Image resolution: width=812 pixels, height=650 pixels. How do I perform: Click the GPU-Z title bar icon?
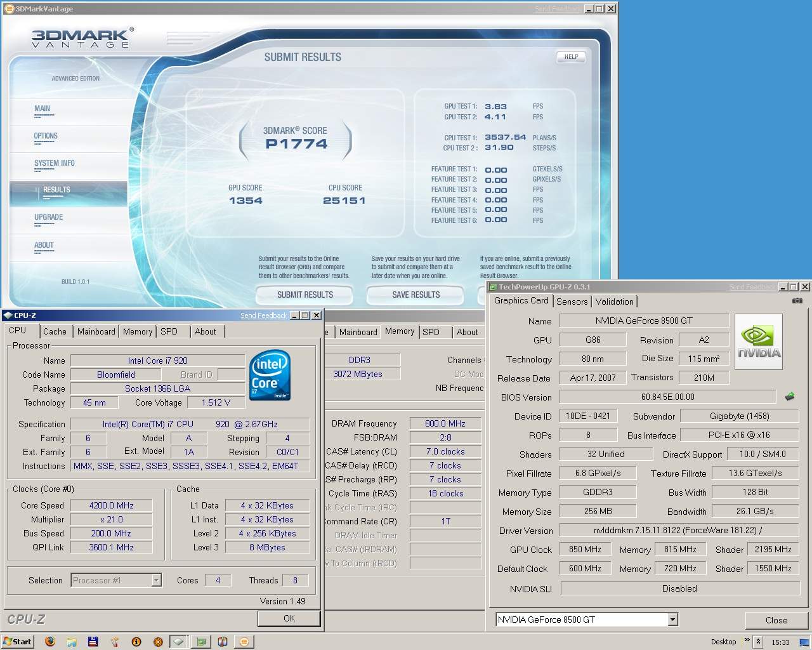493,287
